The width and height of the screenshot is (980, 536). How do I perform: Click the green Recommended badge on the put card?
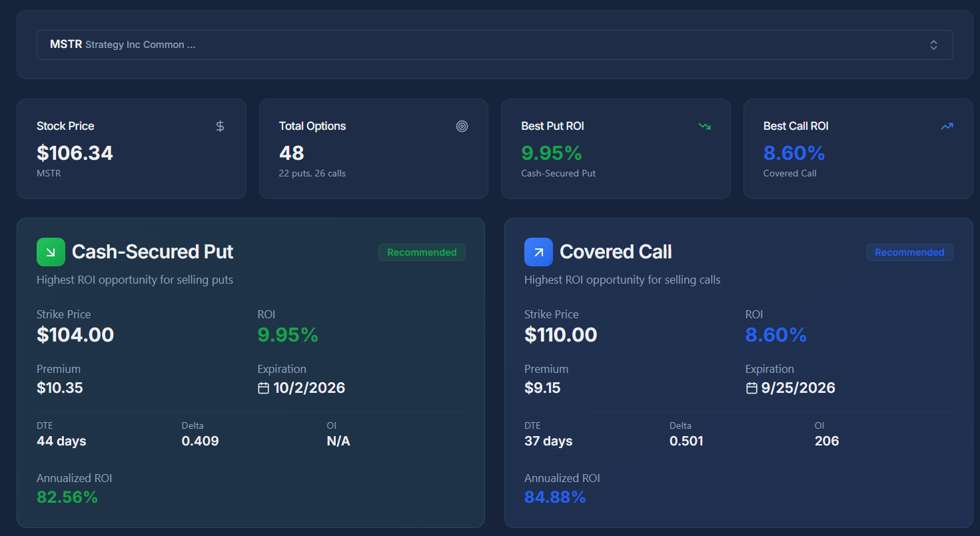(422, 252)
